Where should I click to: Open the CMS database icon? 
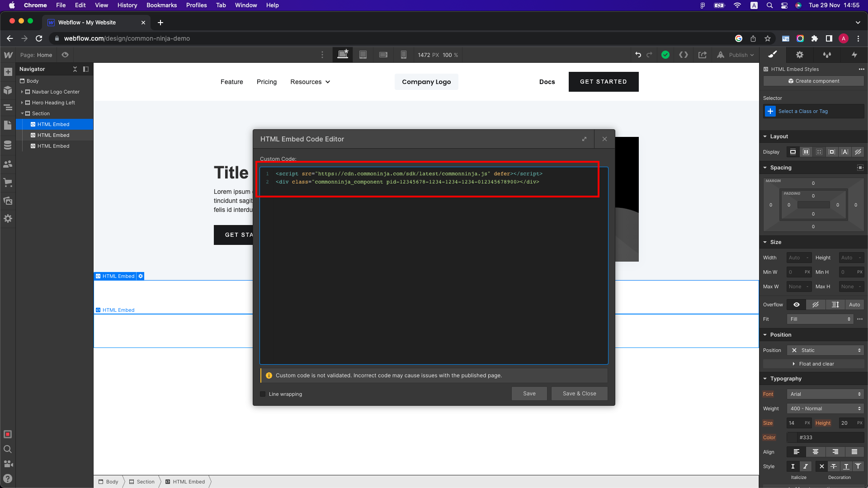[8, 145]
